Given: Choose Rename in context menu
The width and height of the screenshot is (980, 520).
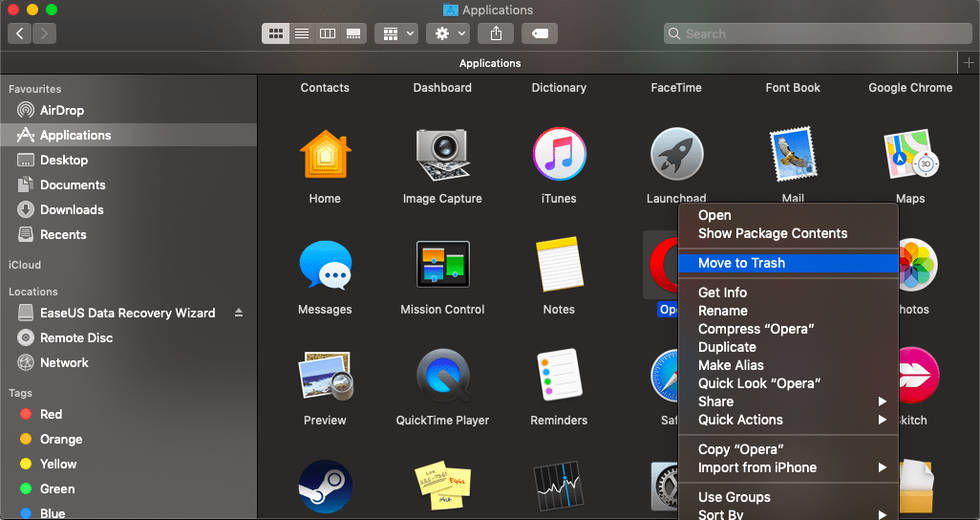Looking at the screenshot, I should pos(788,311).
